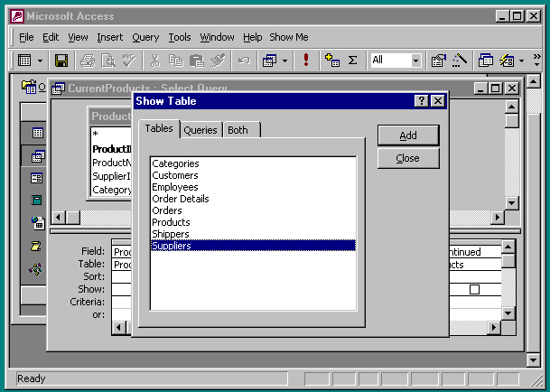Screen dimensions: 550x392
Task: Select Order Details in the table list
Action: click(x=180, y=199)
